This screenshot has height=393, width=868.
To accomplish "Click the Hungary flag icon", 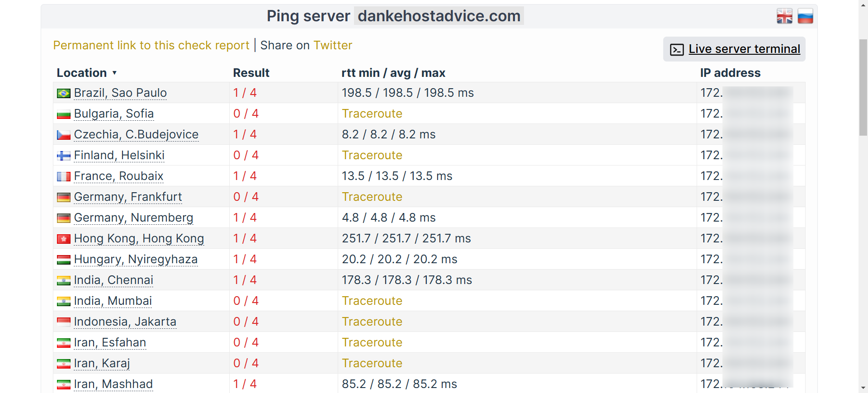I will (63, 260).
